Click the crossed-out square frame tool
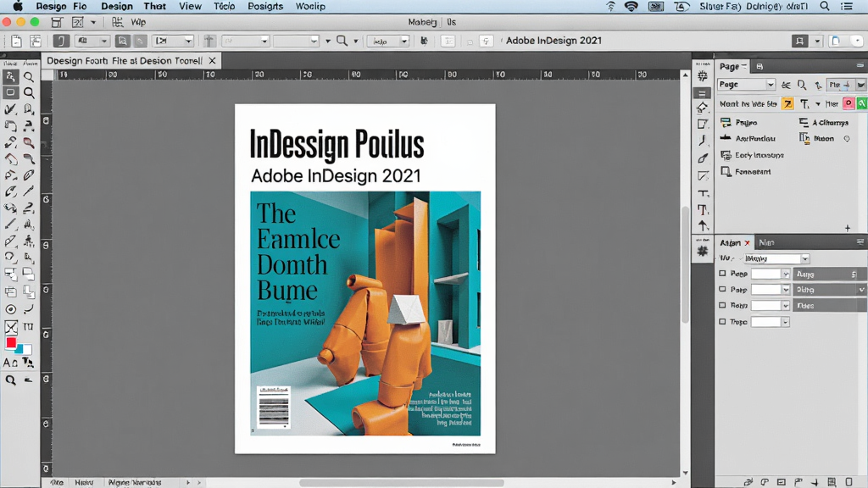 [x=10, y=327]
